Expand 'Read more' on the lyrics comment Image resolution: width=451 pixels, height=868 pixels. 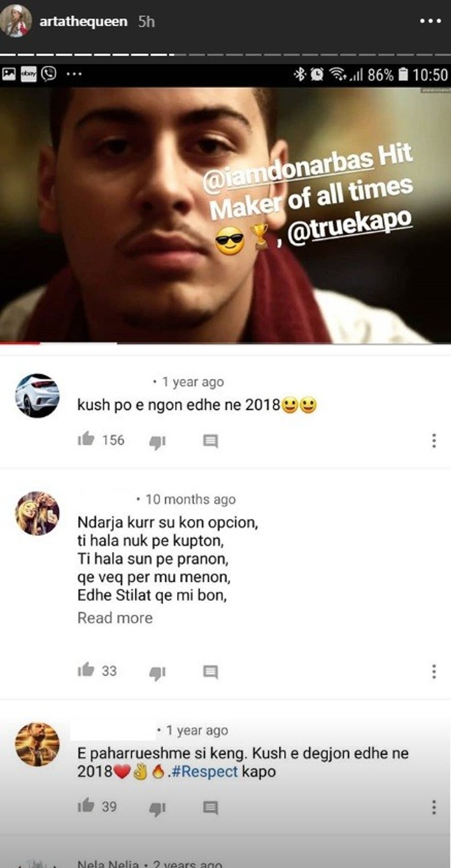coord(114,618)
